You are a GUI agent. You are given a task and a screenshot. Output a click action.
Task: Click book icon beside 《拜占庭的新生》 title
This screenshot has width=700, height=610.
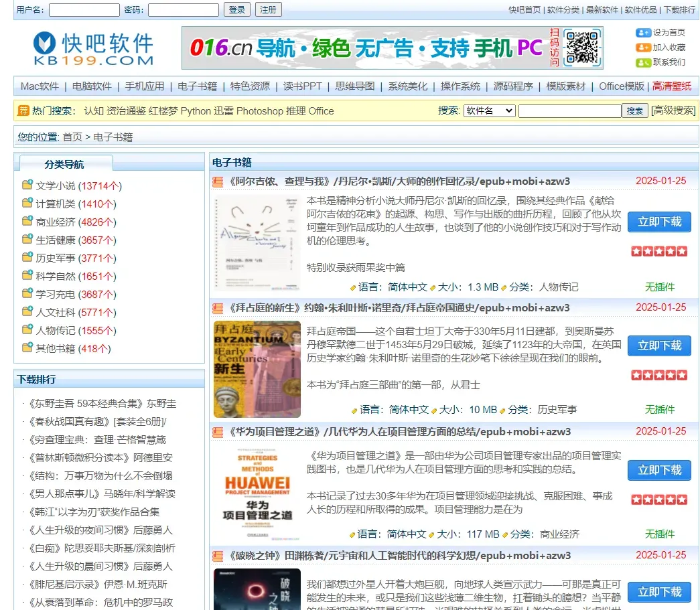click(218, 308)
